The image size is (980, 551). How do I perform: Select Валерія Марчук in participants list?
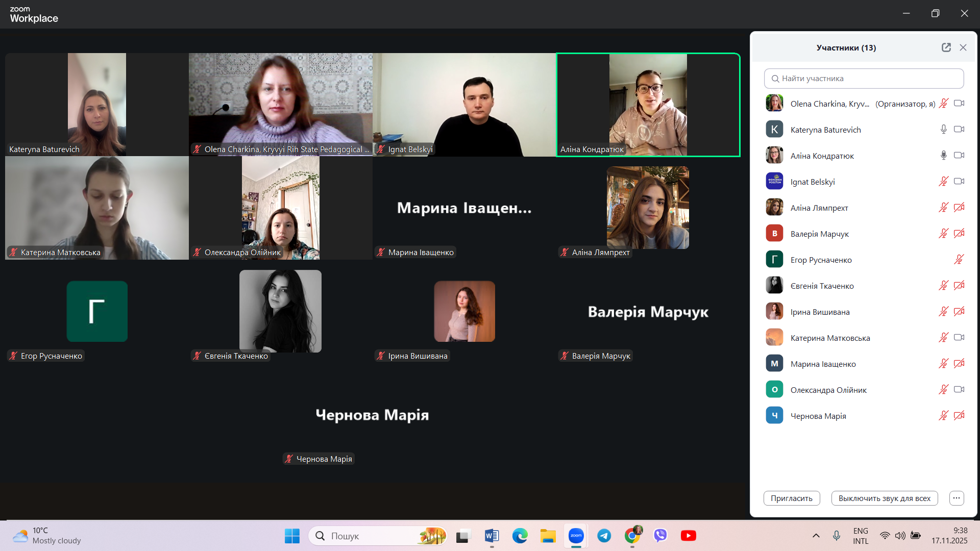coord(819,234)
